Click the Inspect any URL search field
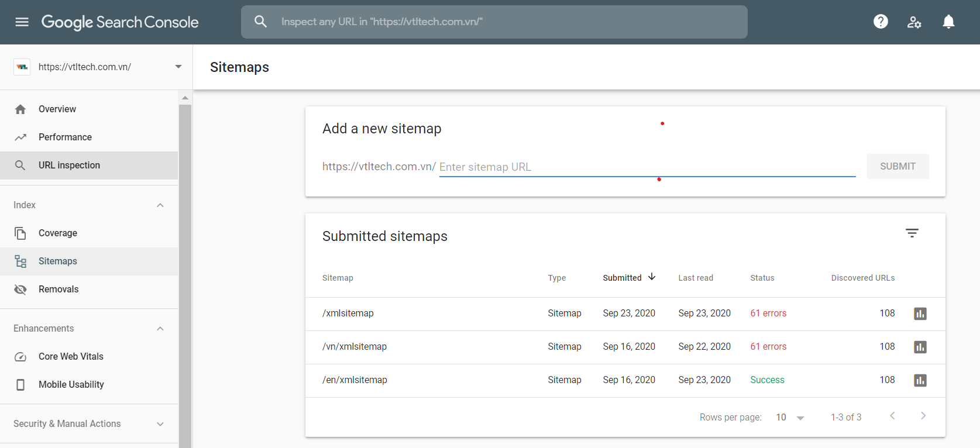The height and width of the screenshot is (448, 980). 494,22
